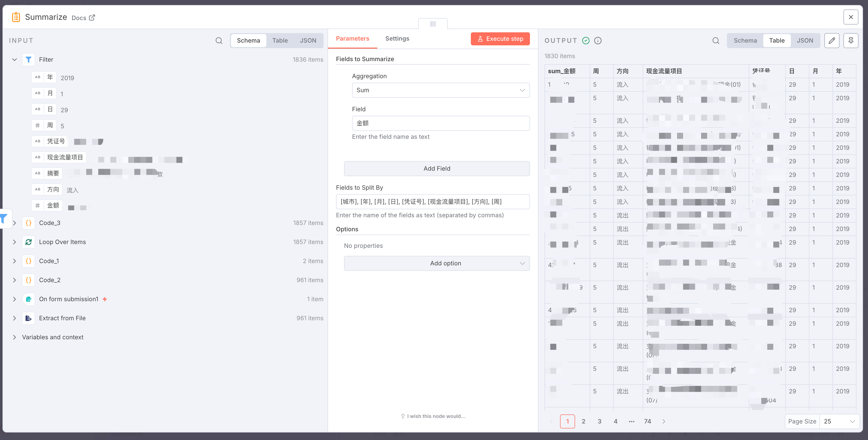Click the On form submission1 icon
This screenshot has width=868, height=440.
pyautogui.click(x=29, y=299)
